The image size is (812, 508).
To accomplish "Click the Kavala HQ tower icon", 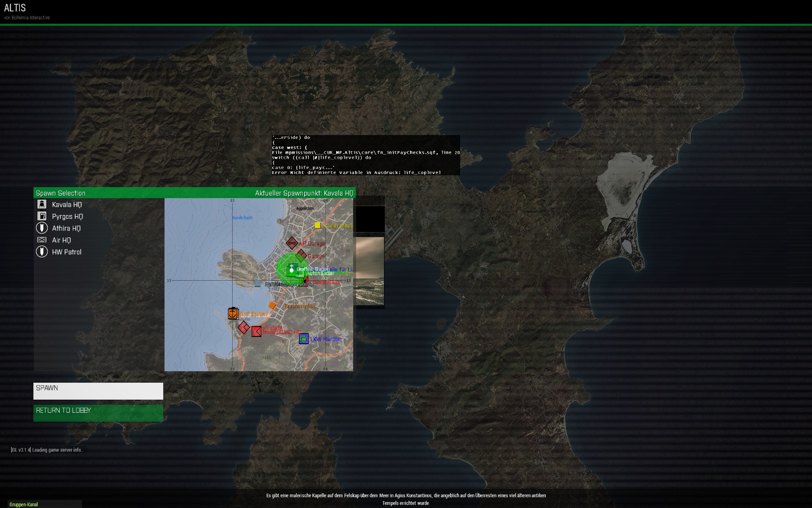I will (x=41, y=204).
